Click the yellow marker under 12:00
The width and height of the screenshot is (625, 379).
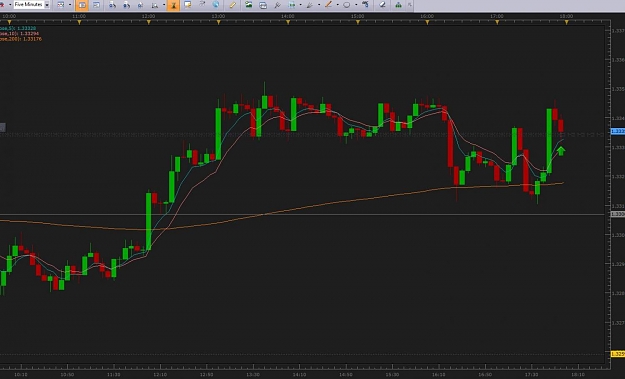coord(149,23)
